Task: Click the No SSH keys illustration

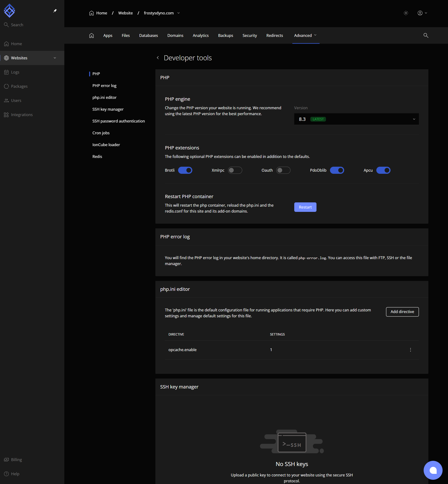Action: pyautogui.click(x=292, y=441)
